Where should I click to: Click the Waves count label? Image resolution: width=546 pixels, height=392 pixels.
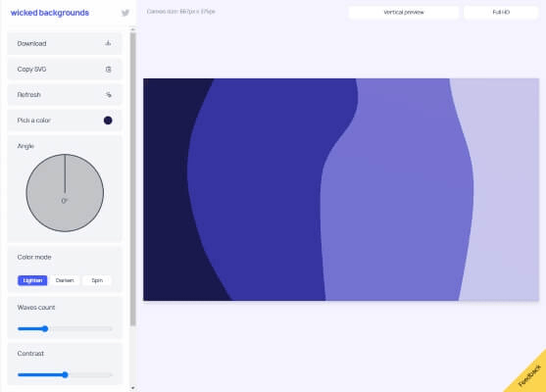click(36, 308)
